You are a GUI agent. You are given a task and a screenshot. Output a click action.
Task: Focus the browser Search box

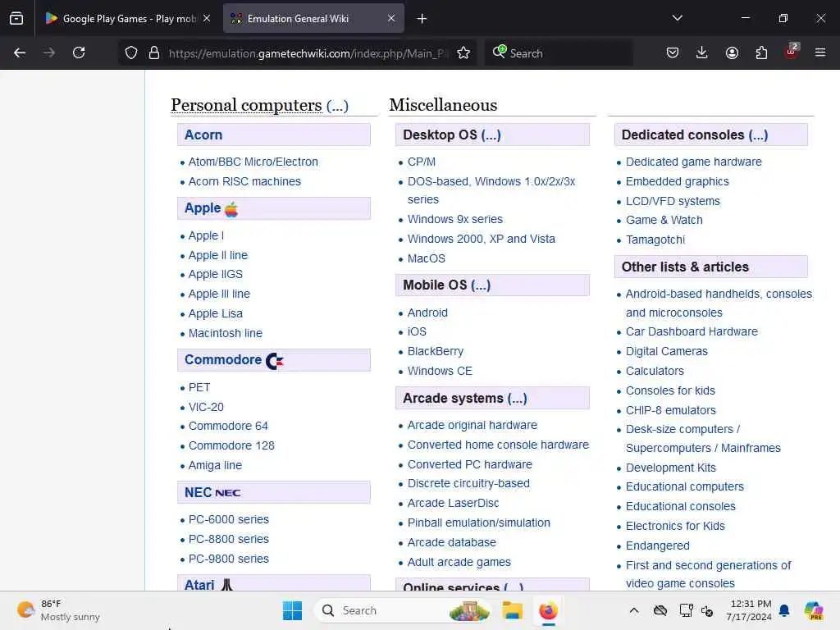click(x=559, y=53)
